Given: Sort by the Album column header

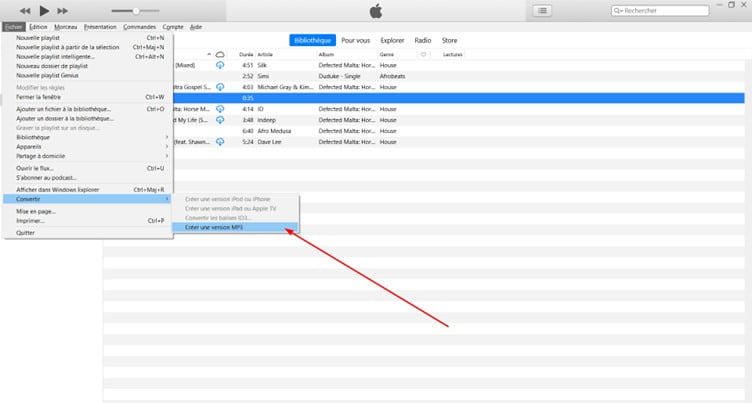Looking at the screenshot, I should (326, 55).
